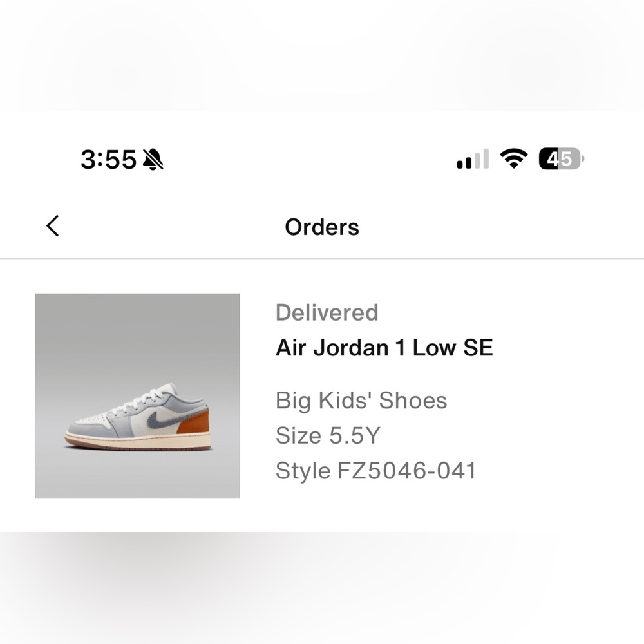Image resolution: width=644 pixels, height=644 pixels.
Task: Click the Style FZ5046-041 code
Action: point(376,471)
